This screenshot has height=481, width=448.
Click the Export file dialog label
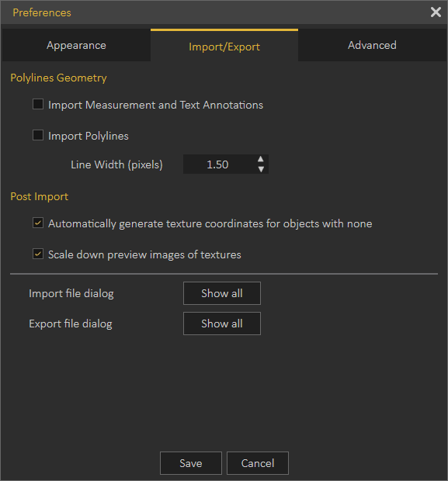click(x=71, y=324)
